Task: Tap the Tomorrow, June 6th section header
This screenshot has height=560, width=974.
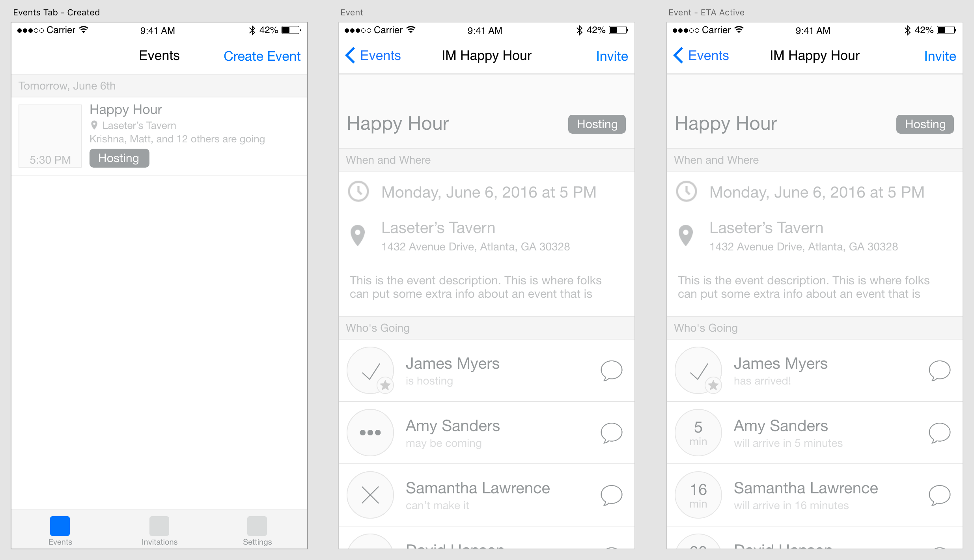Action: [x=159, y=86]
